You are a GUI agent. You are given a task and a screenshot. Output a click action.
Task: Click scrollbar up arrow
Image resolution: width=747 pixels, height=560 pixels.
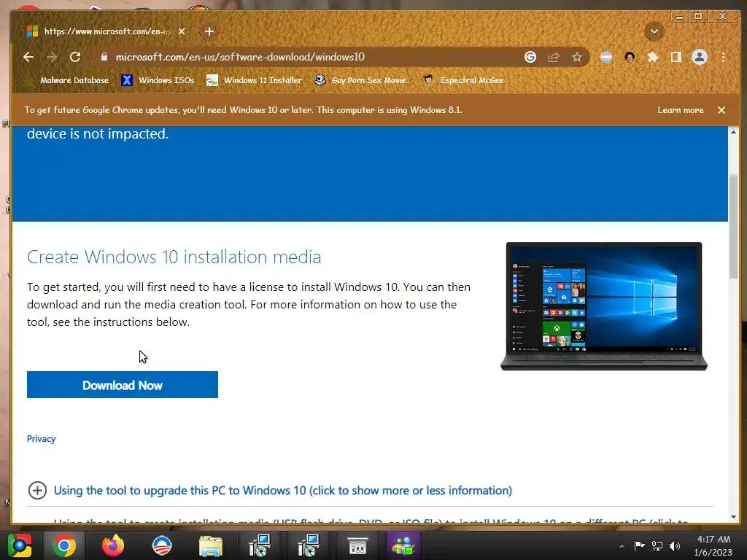pyautogui.click(x=733, y=131)
